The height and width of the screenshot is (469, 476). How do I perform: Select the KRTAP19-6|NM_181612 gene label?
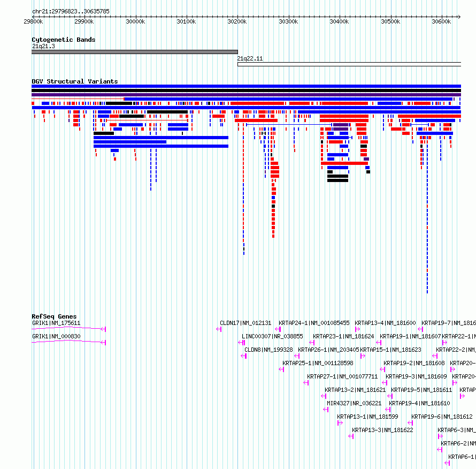click(442, 417)
